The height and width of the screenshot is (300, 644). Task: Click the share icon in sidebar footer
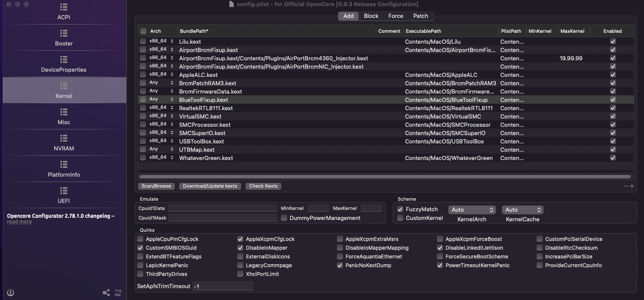pyautogui.click(x=106, y=293)
